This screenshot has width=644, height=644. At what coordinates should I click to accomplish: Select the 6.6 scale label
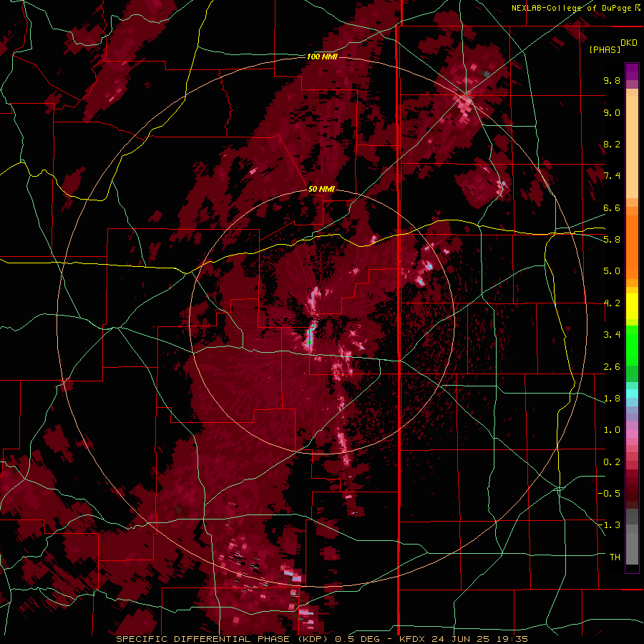point(612,208)
